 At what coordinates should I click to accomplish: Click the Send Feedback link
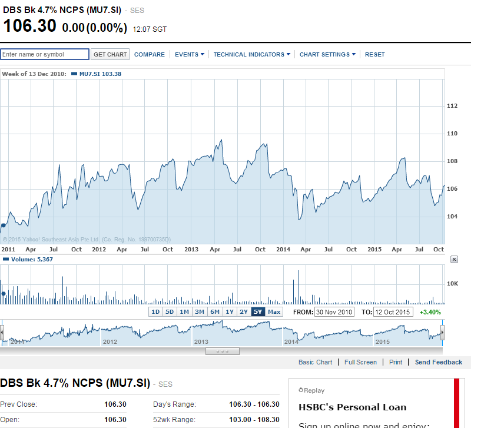pos(438,362)
